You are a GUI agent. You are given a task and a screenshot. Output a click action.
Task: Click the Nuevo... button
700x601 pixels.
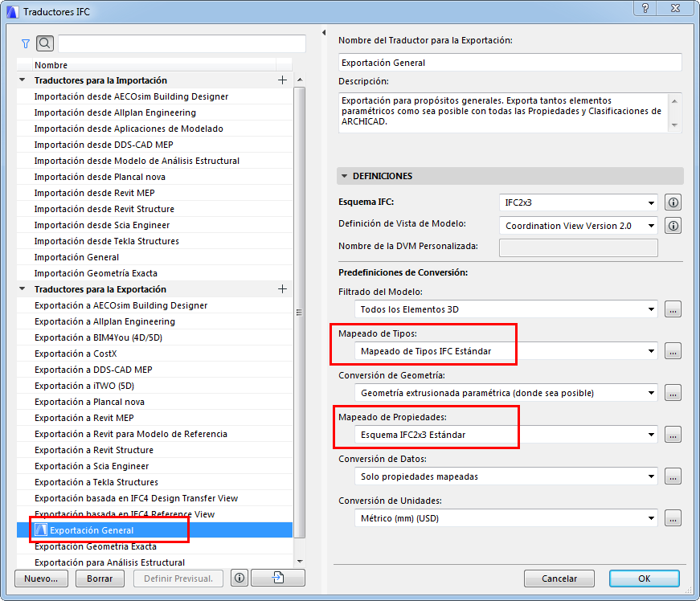pos(41,579)
